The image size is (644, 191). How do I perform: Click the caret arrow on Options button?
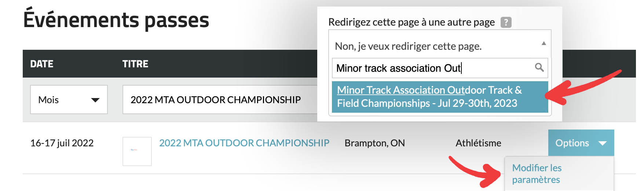coord(602,143)
